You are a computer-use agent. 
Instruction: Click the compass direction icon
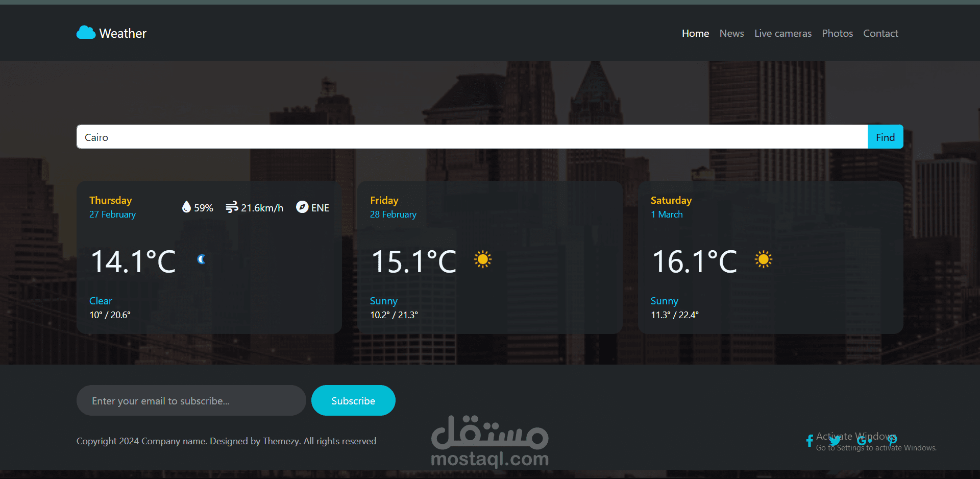tap(302, 207)
